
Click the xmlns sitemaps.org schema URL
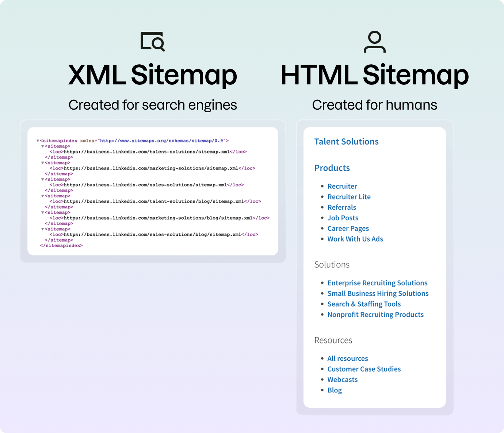161,141
